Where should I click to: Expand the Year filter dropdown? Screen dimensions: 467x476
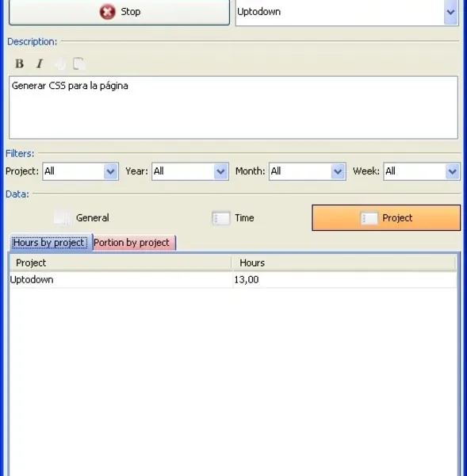(220, 171)
